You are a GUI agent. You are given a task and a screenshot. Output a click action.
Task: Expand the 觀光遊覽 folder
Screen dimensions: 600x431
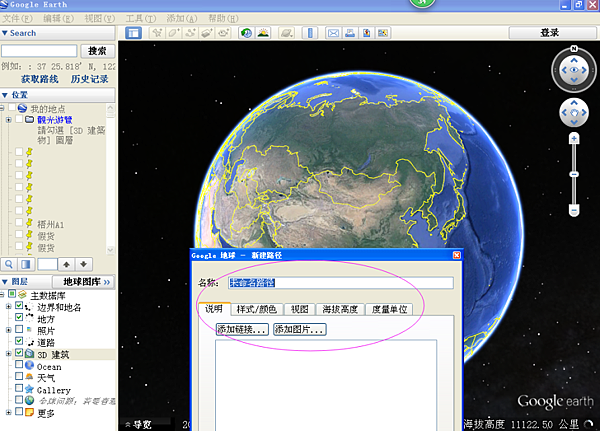coord(8,120)
